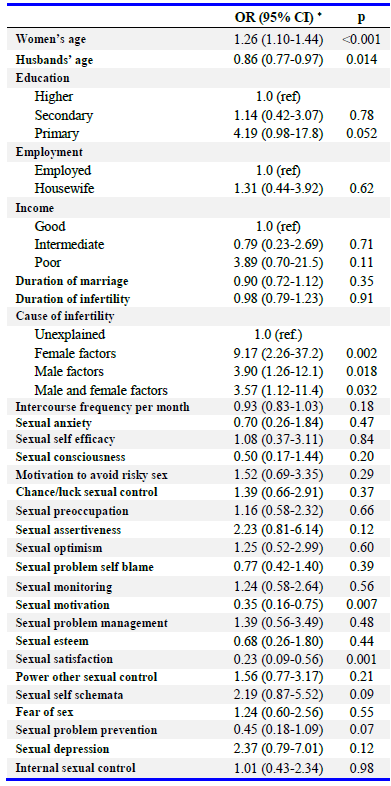Select the Sexual consciousness row
Image resolution: width=391 pixels, height=786 pixels.
[196, 457]
